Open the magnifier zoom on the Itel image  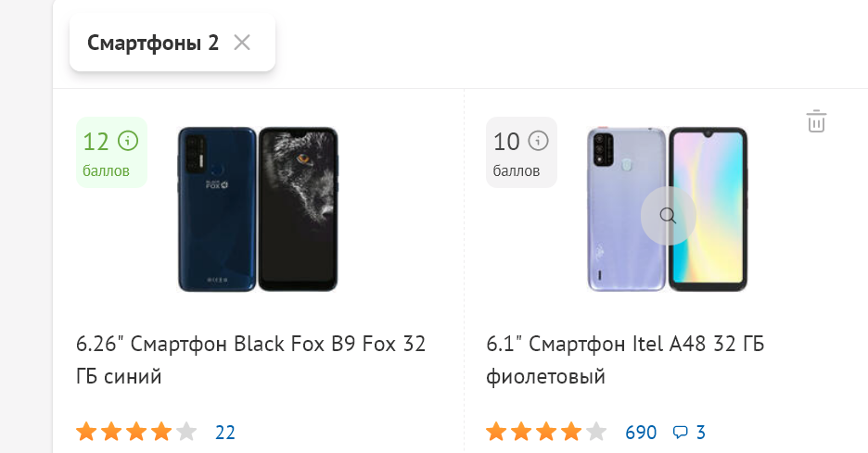point(669,216)
